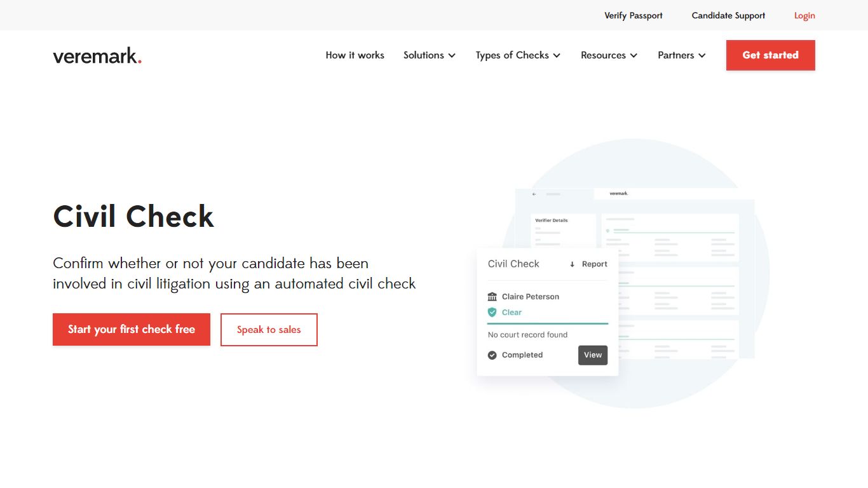Click 'No court record found' text

527,335
